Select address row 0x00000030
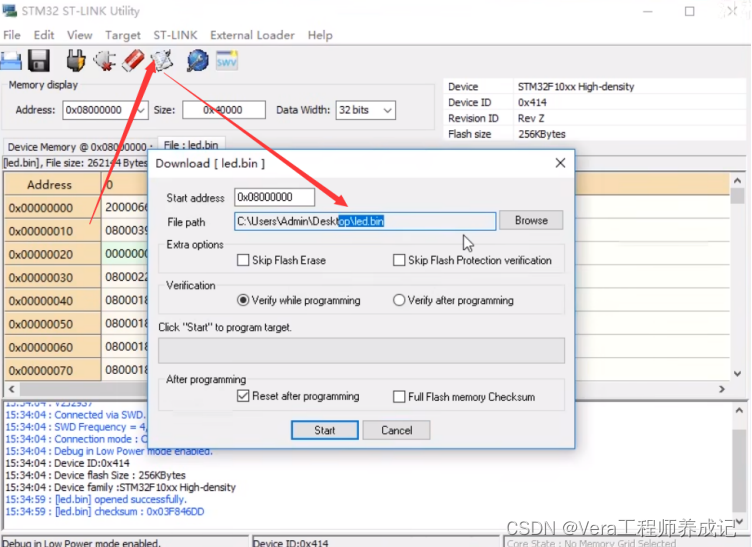Screen dimensions: 752x547 point(52,278)
